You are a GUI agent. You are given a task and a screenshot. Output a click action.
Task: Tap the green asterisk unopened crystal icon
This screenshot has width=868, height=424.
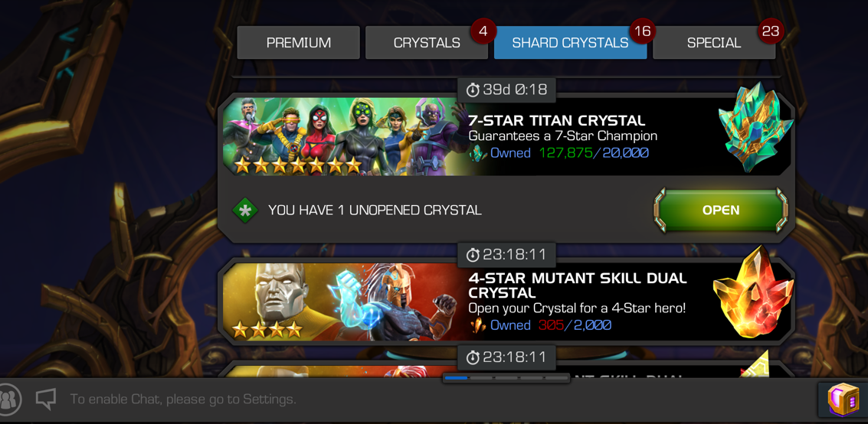pos(244,210)
